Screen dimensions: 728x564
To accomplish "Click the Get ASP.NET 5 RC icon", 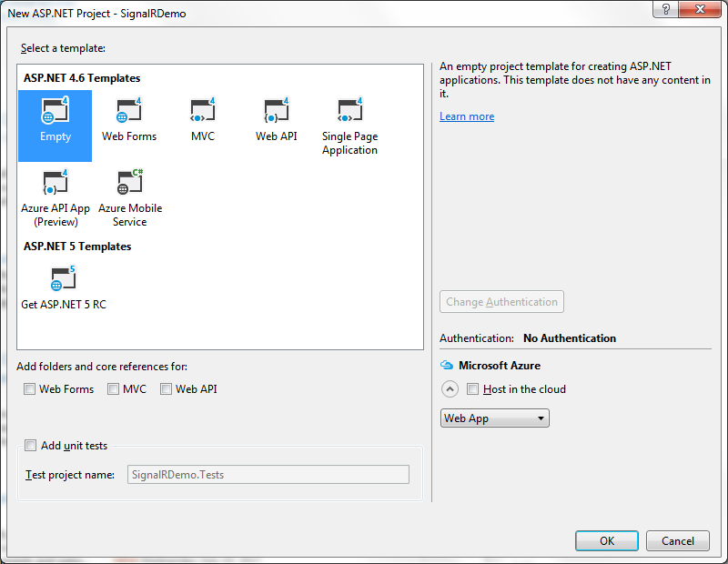I will pos(63,278).
